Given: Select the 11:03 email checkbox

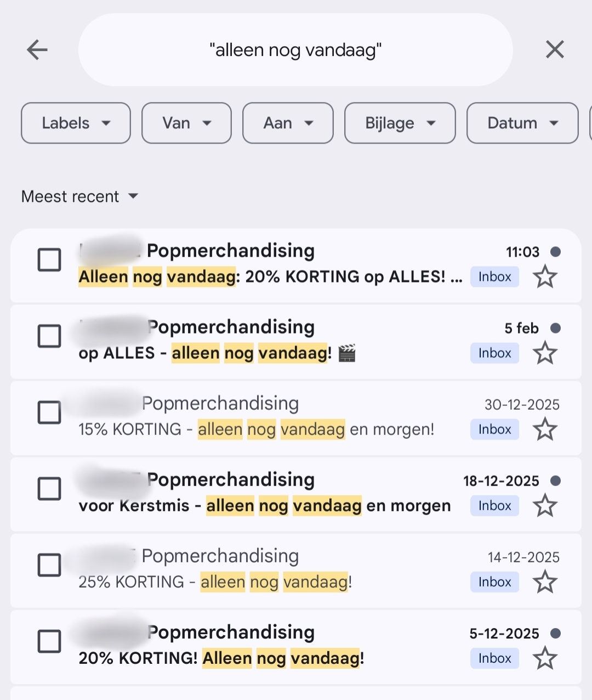Looking at the screenshot, I should 49,259.
